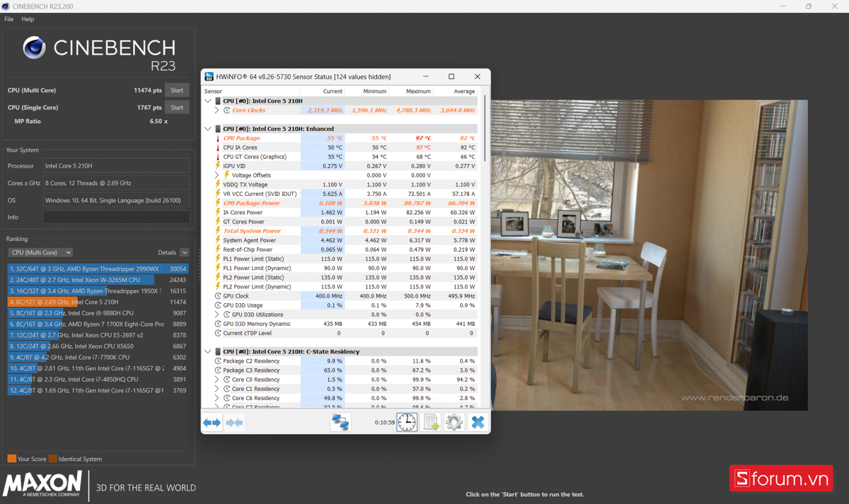Collapse the first CPU [#0] Intel Core 5 210H group

coord(208,101)
